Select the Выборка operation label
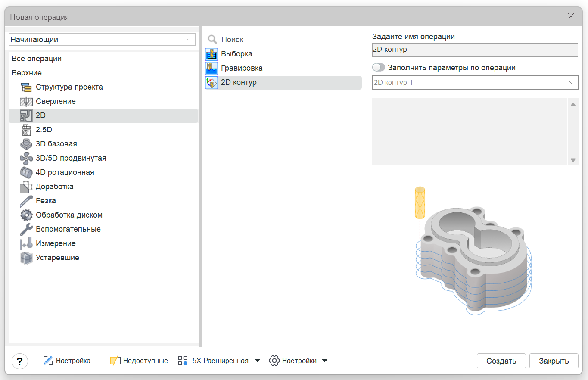This screenshot has height=380, width=588. click(237, 54)
